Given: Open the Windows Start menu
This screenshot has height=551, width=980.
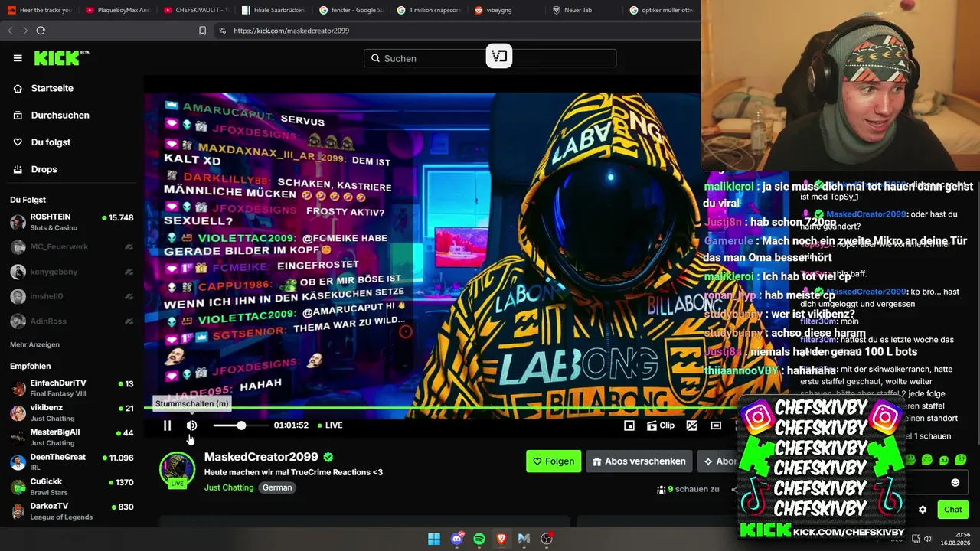Looking at the screenshot, I should tap(434, 539).
